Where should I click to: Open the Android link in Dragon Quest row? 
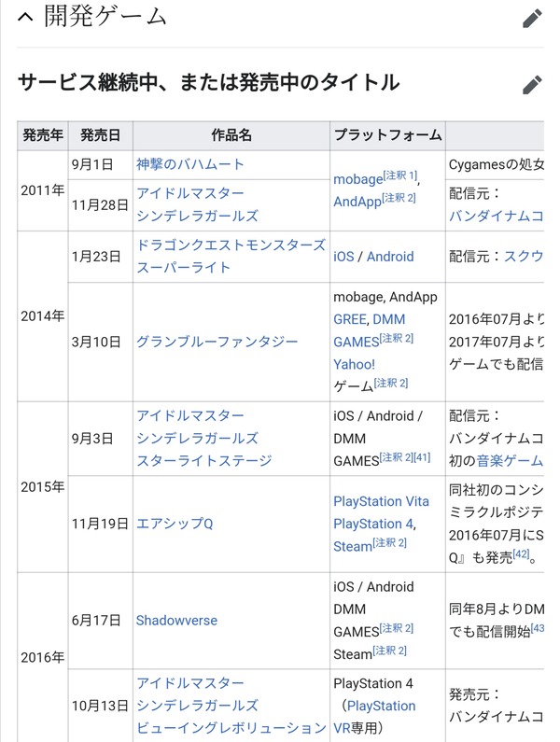click(390, 257)
